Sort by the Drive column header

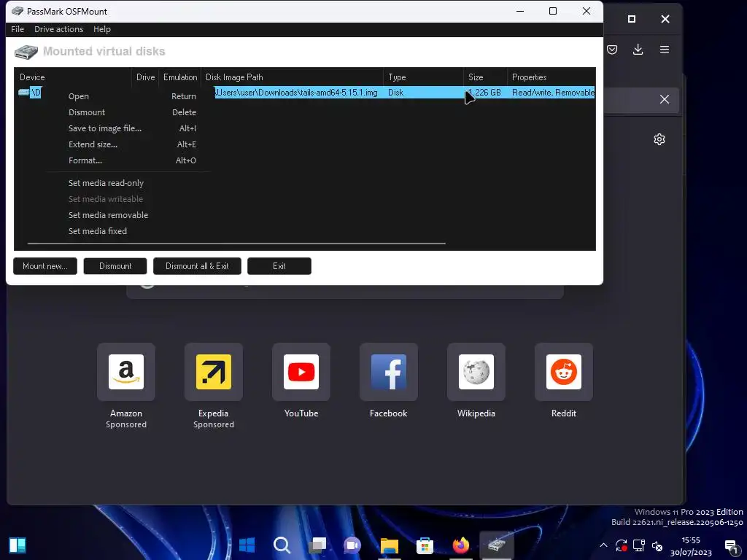click(x=145, y=77)
